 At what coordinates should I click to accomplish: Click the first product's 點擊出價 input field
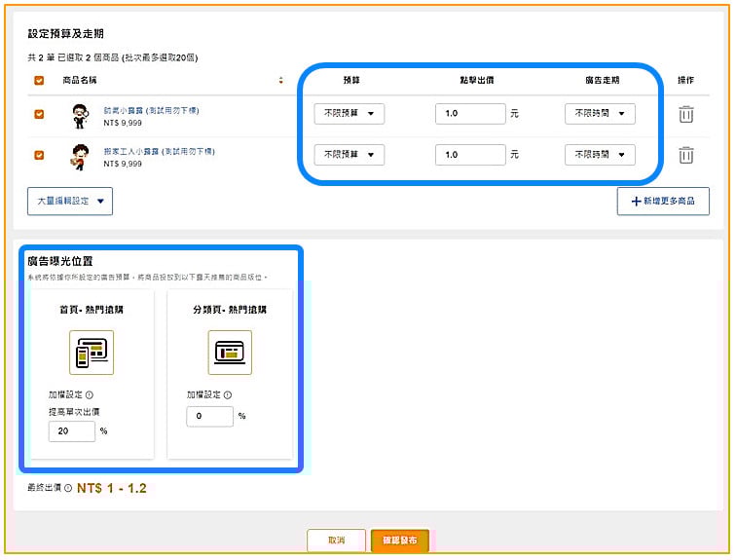470,114
